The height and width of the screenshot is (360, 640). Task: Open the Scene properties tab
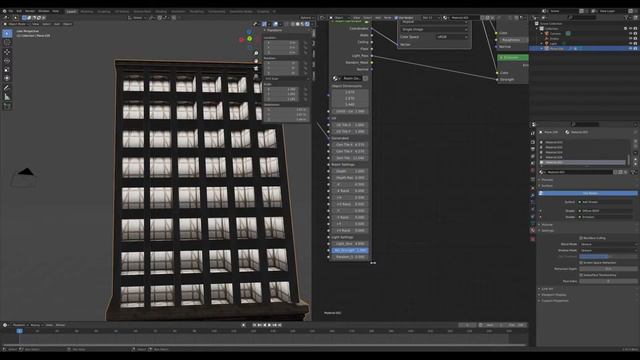click(533, 163)
